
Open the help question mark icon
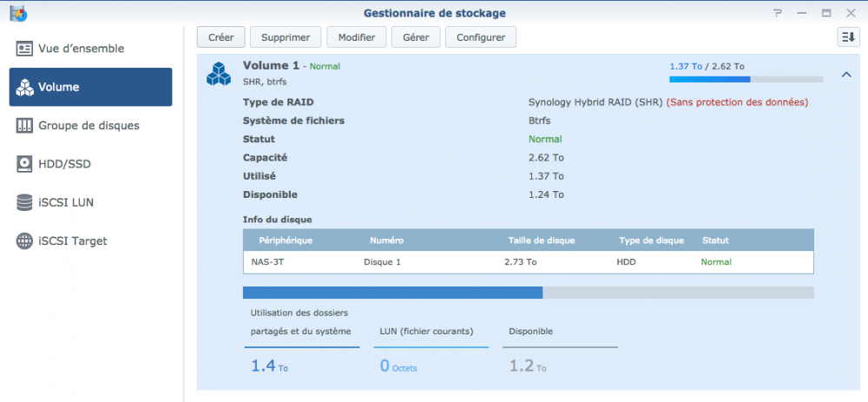click(778, 13)
